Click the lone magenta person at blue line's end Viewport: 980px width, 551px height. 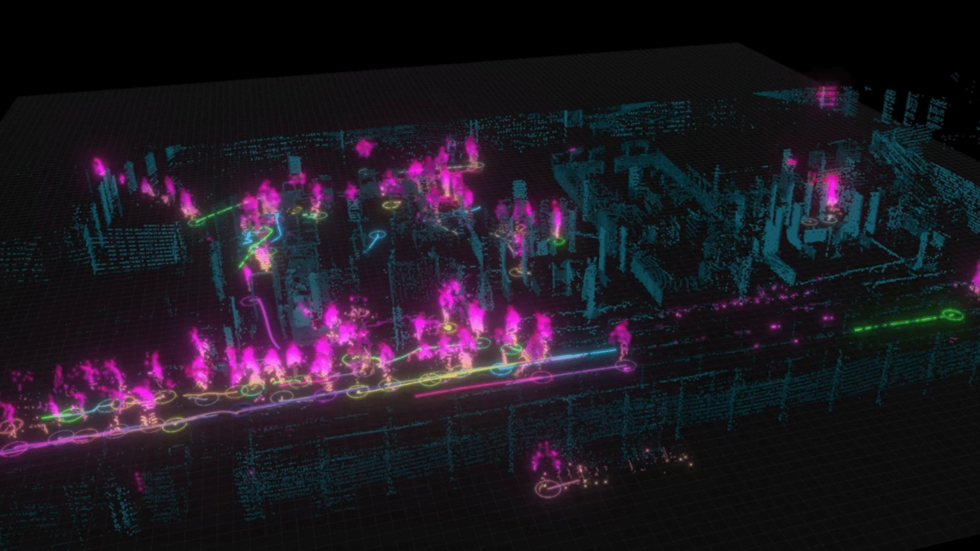[x=622, y=335]
